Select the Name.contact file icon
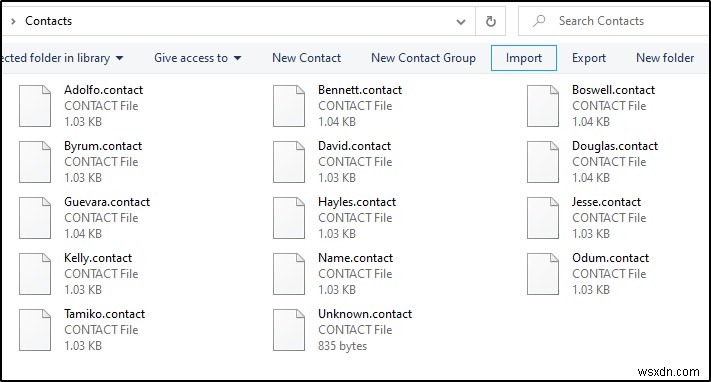 coord(289,274)
